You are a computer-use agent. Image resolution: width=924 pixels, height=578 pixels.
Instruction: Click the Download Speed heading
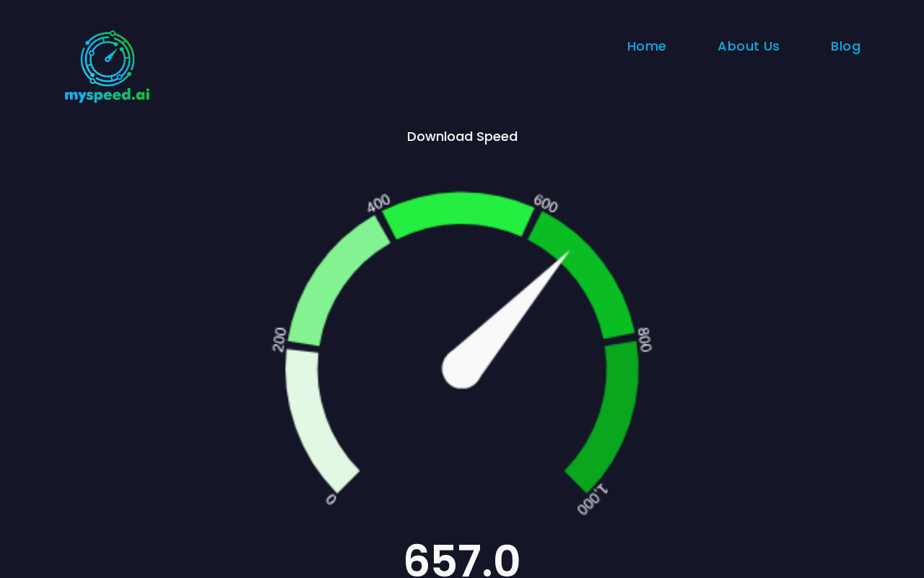pos(462,137)
